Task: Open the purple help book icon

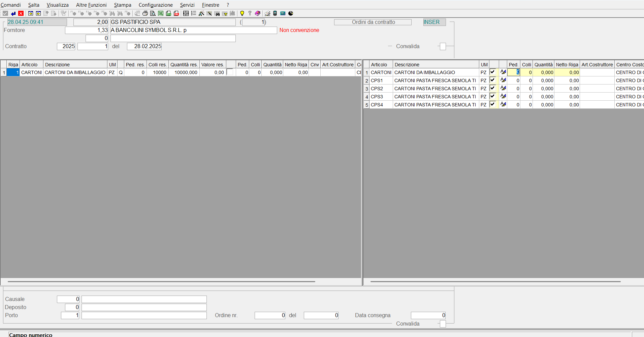Action: click(x=258, y=13)
